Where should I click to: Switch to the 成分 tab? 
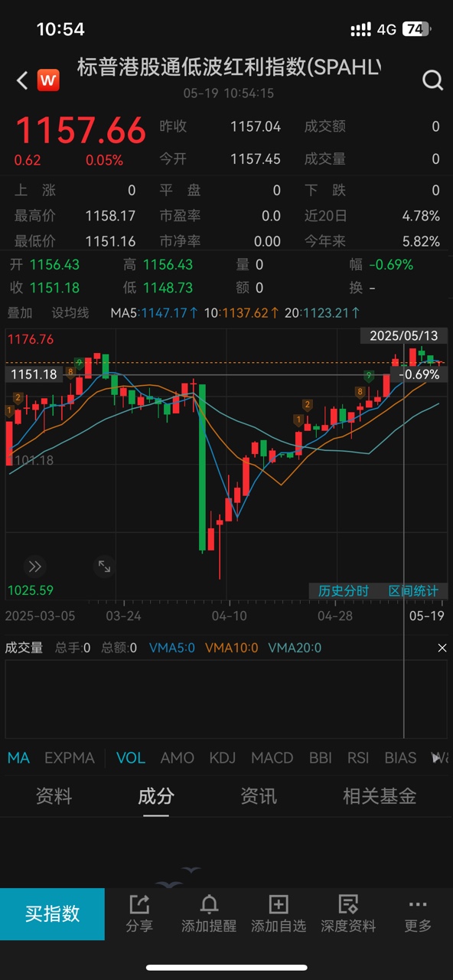(x=156, y=796)
